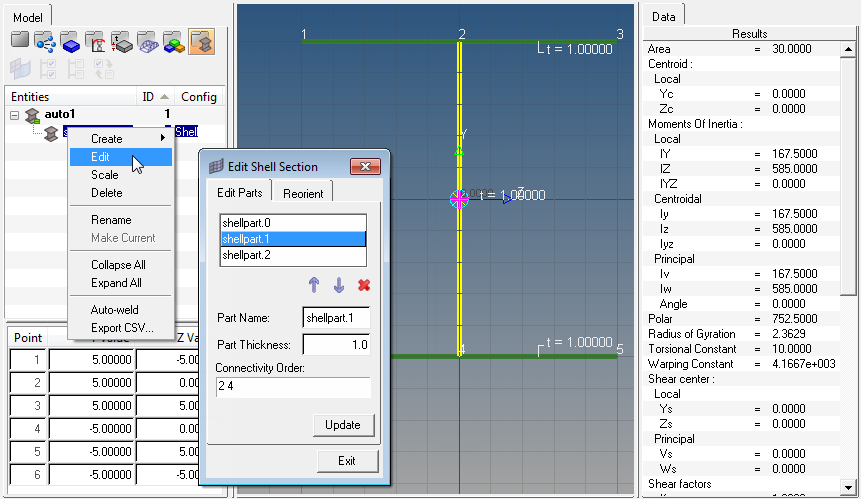Screen dimensions: 861x499
Task: Click the wireframe mesh view icon
Action: coord(148,41)
